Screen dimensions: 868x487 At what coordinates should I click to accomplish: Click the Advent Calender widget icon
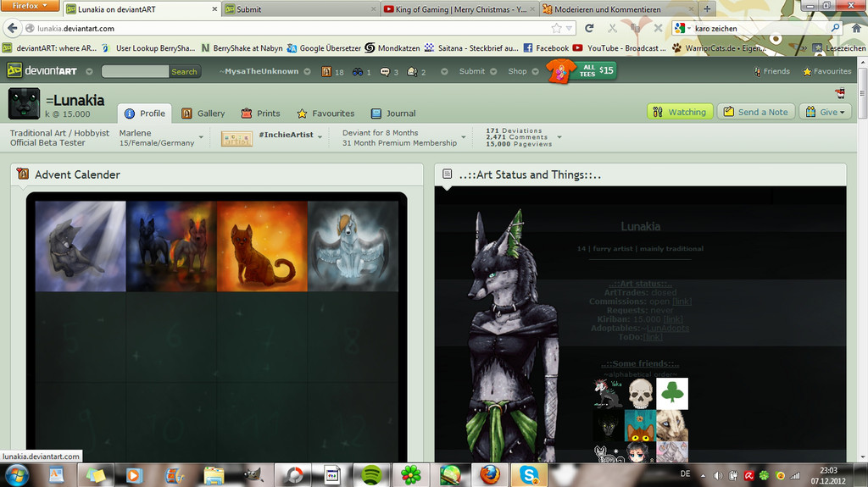tap(23, 174)
